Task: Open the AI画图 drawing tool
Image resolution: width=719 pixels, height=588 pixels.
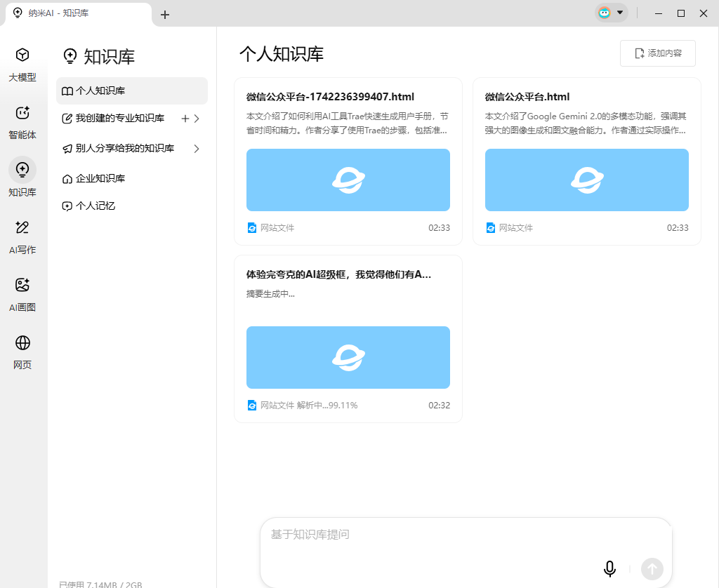Action: (22, 295)
